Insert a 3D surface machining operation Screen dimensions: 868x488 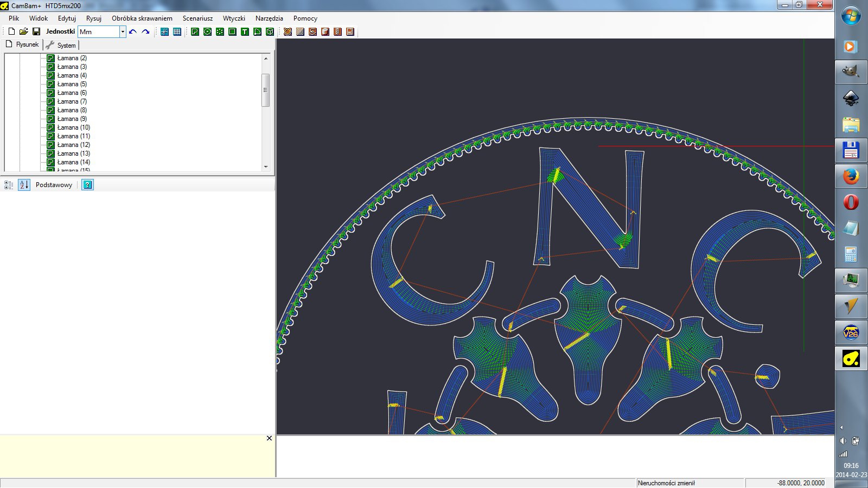pos(325,31)
